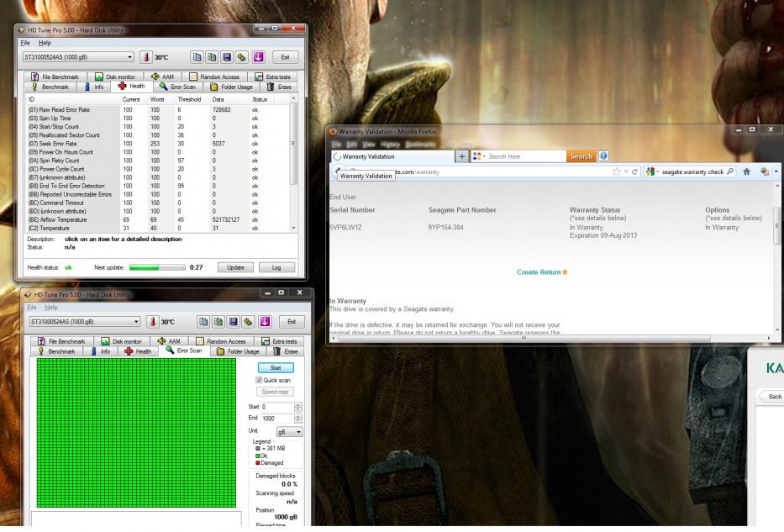This screenshot has height=532, width=784.
Task: Save screenshot floppy icon in Error Scan window
Action: coord(234,322)
